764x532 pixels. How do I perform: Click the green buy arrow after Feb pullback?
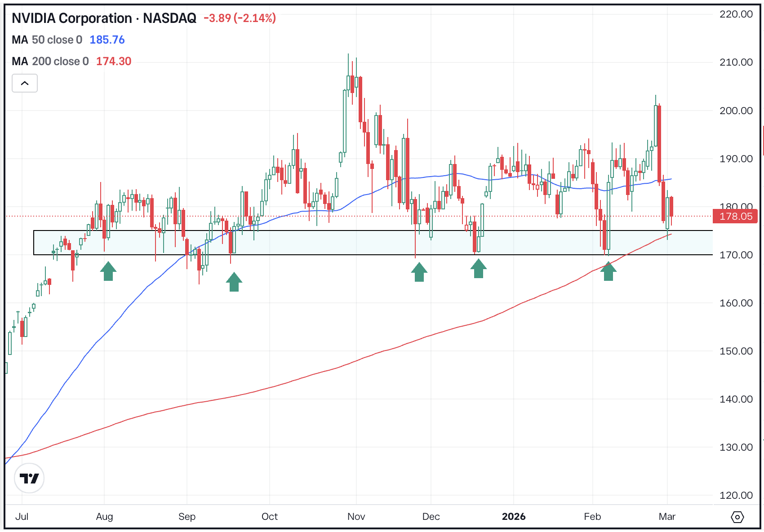point(609,272)
